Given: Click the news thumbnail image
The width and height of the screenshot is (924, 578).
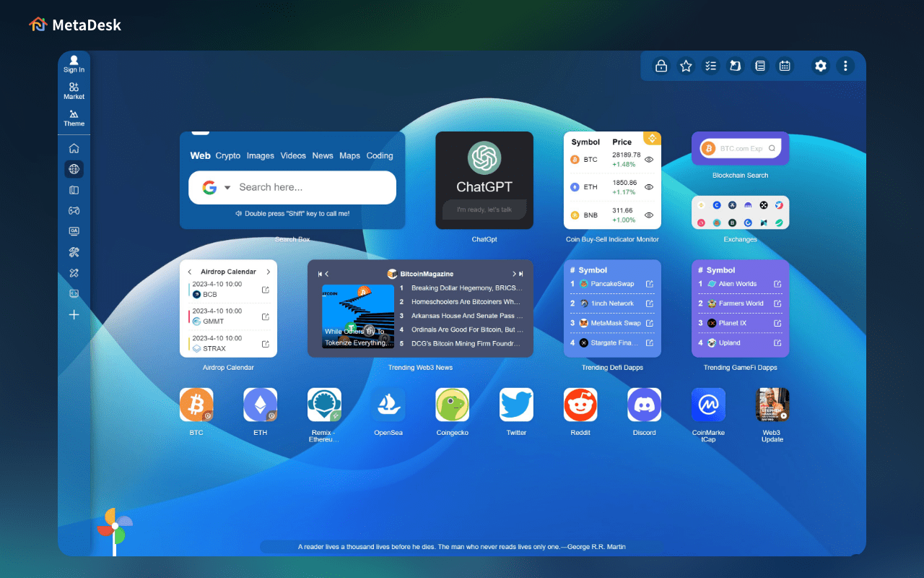Looking at the screenshot, I should 358,316.
